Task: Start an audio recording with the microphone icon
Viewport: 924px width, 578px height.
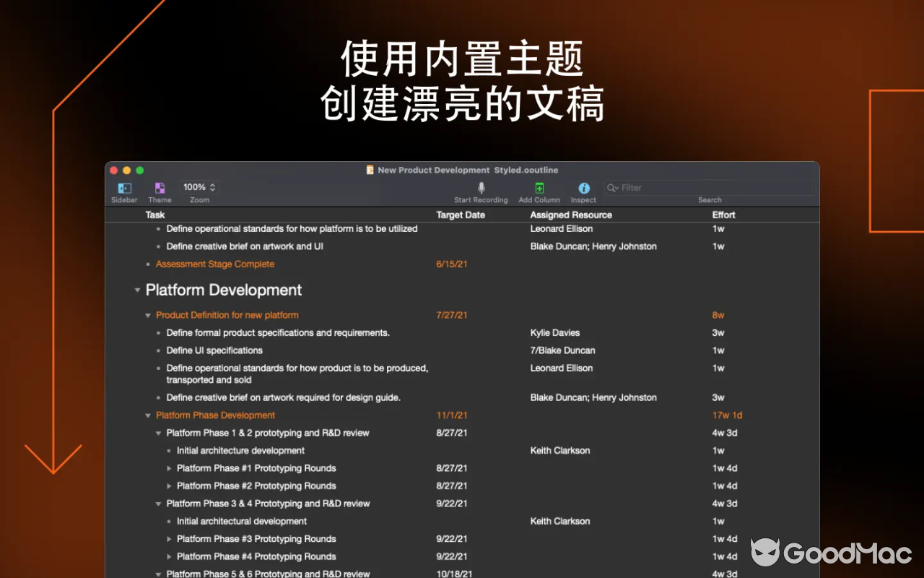Action: point(481,188)
